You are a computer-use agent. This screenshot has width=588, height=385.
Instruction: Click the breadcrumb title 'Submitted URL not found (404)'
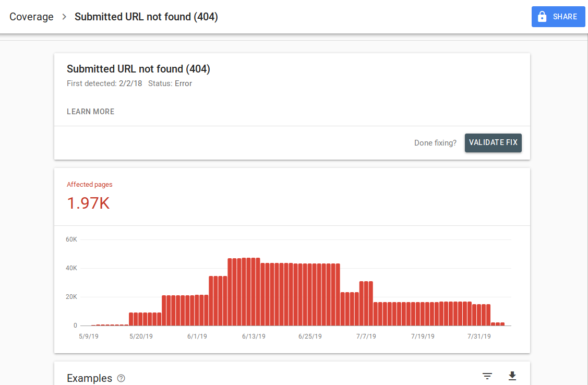click(x=146, y=17)
